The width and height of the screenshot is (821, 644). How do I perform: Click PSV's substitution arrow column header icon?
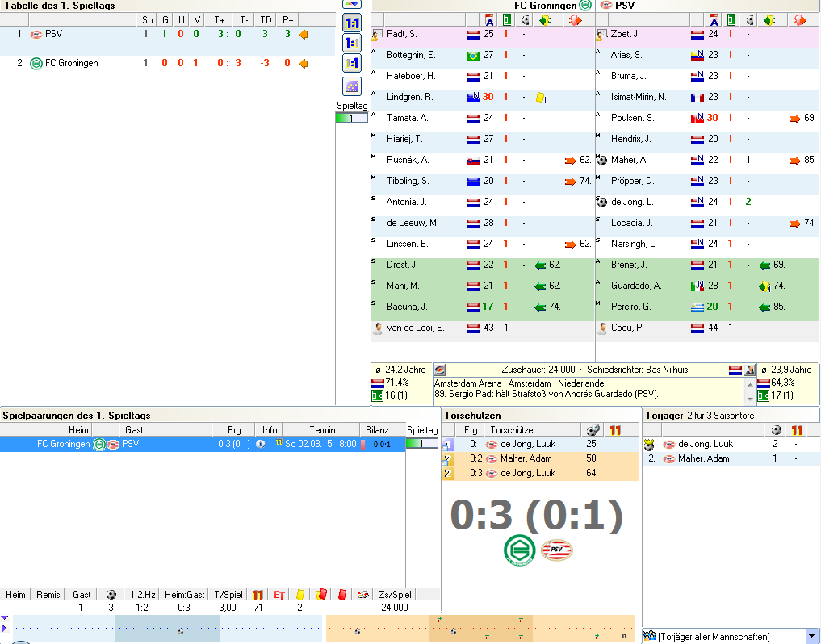point(800,20)
